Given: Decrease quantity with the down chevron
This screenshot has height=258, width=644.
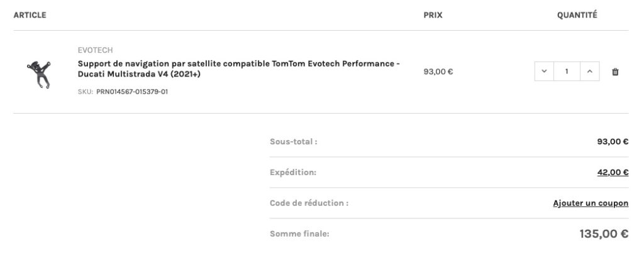Looking at the screenshot, I should 544,72.
